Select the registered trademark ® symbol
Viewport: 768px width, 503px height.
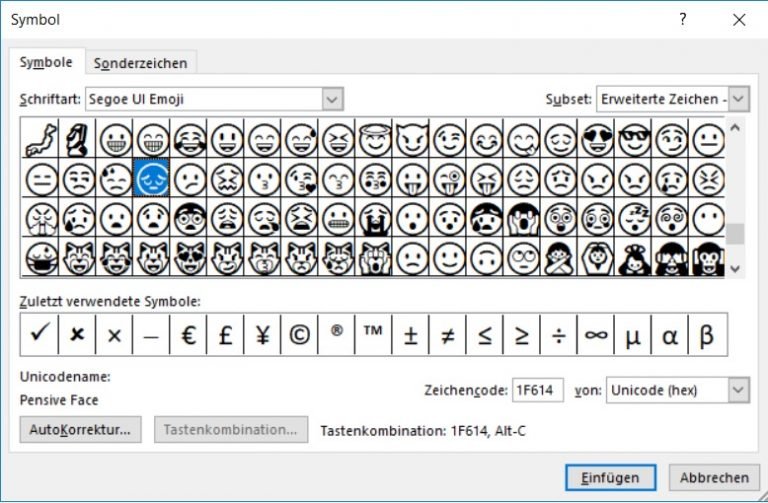click(x=336, y=335)
